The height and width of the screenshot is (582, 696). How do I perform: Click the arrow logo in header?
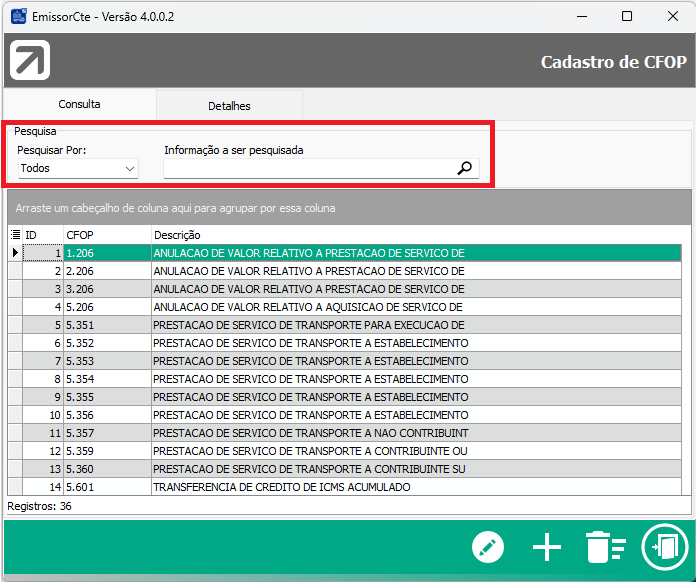coord(30,61)
